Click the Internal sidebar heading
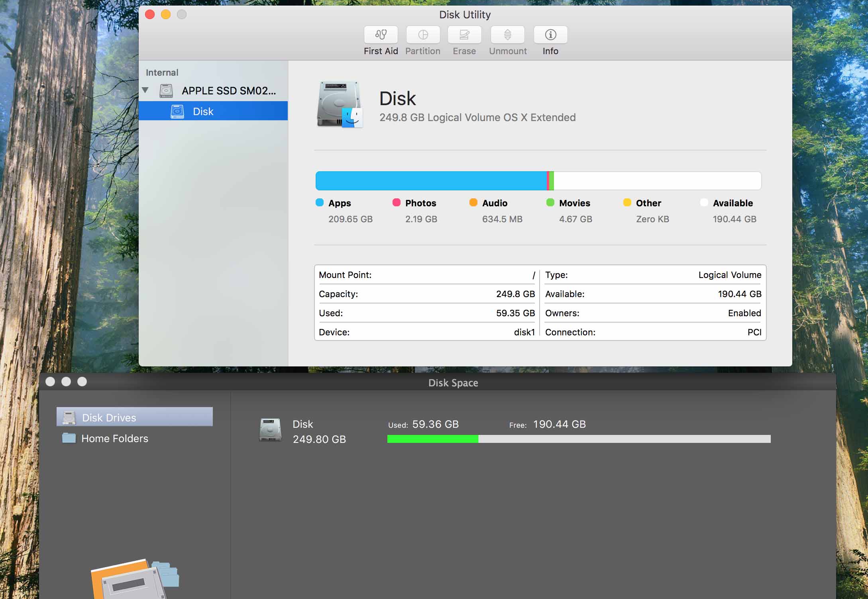This screenshot has width=868, height=599. [162, 72]
